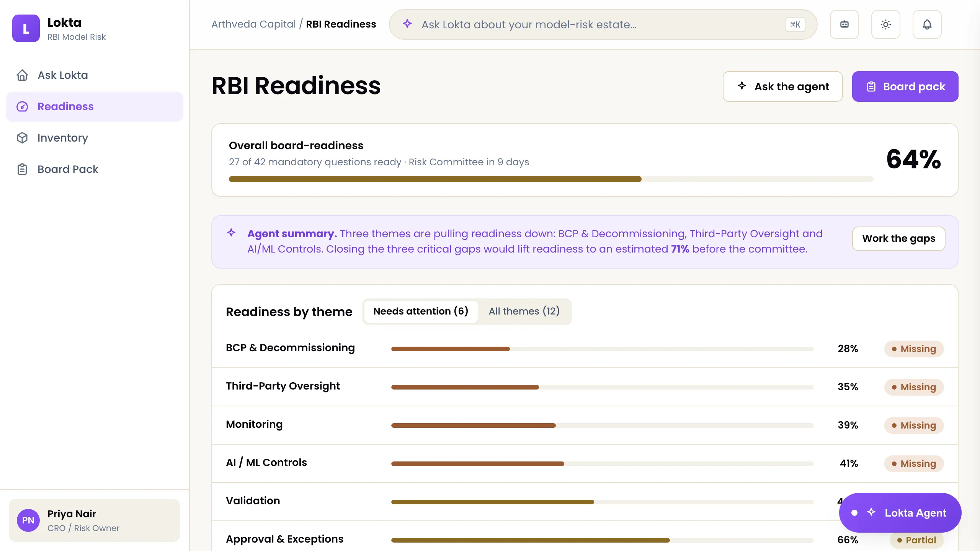This screenshot has height=551, width=980.
Task: Click overall board-readiness progress bar
Action: [x=551, y=179]
